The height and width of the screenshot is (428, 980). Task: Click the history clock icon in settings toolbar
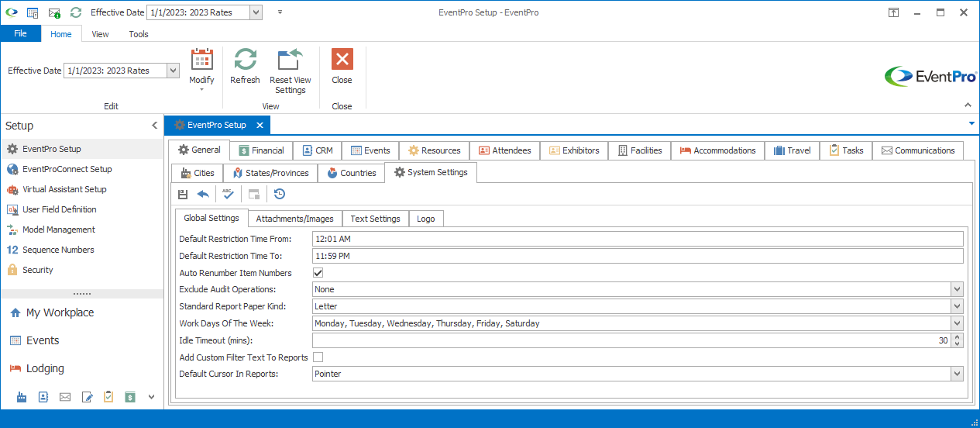pyautogui.click(x=280, y=194)
